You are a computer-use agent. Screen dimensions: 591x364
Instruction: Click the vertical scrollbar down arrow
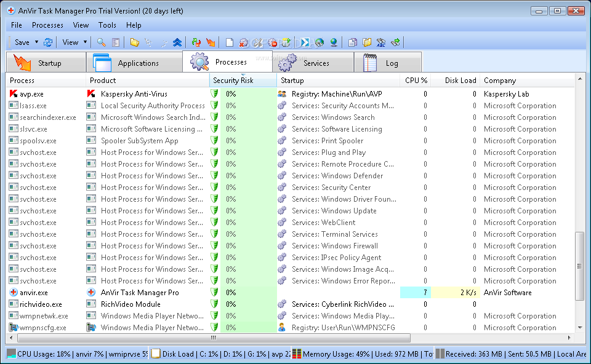(x=580, y=328)
